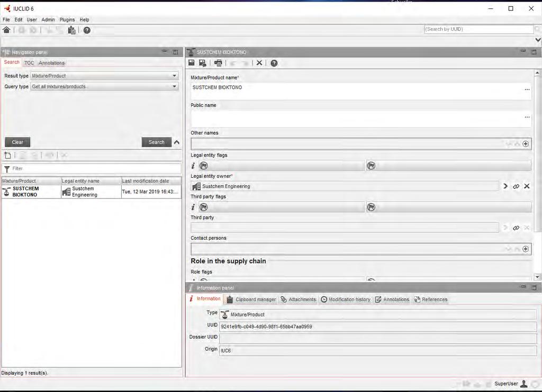Minimize the Navigation panel
This screenshot has width=542, height=392.
pos(165,51)
